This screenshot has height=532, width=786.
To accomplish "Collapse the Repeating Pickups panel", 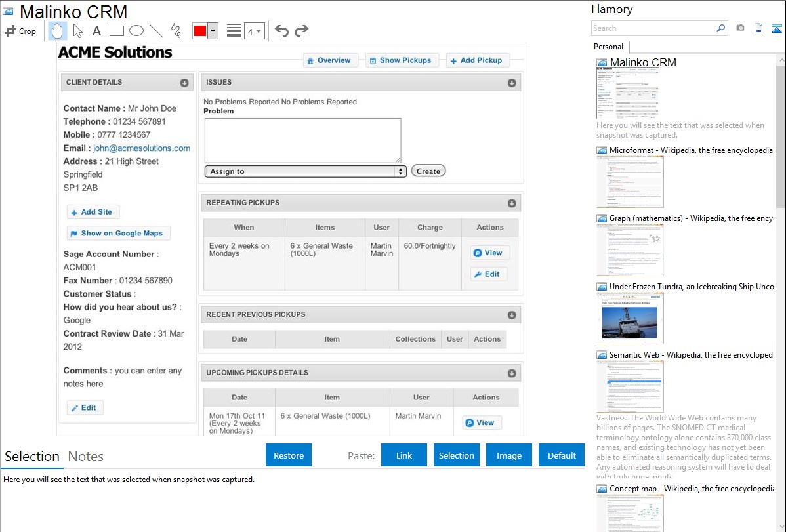I will 512,203.
